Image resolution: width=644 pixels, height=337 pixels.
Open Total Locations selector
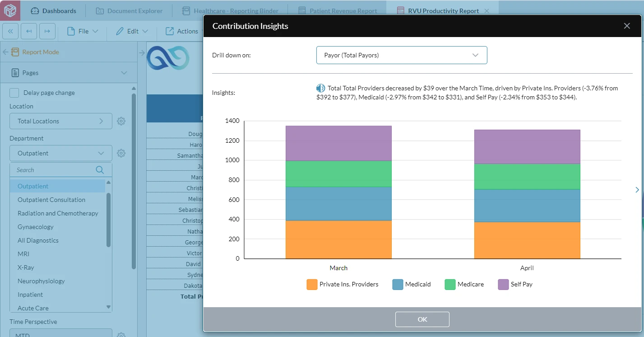[x=61, y=121]
